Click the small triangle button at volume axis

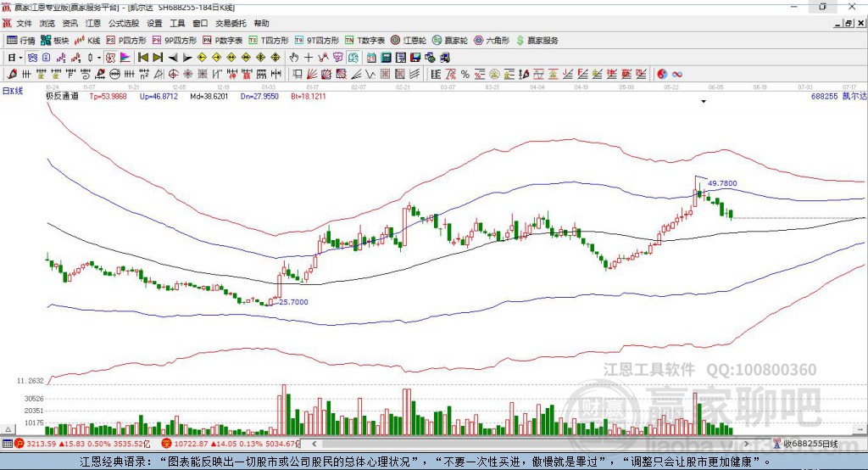point(8,429)
